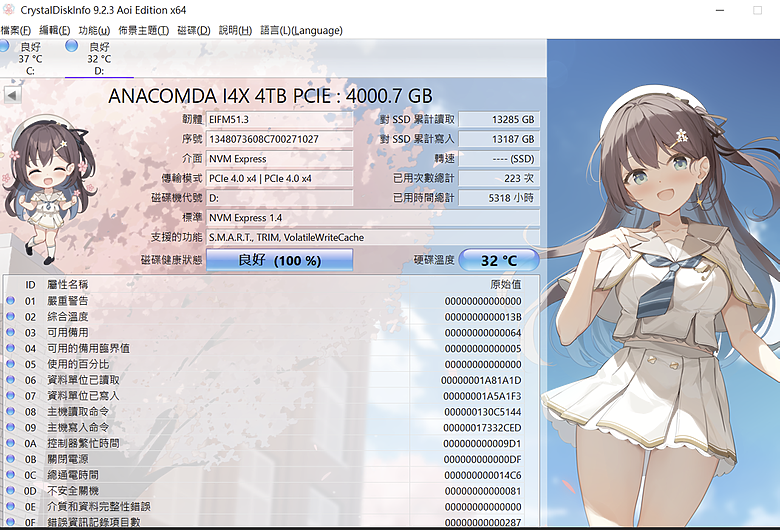Minimize the CrystalDiskInfo window

point(720,10)
